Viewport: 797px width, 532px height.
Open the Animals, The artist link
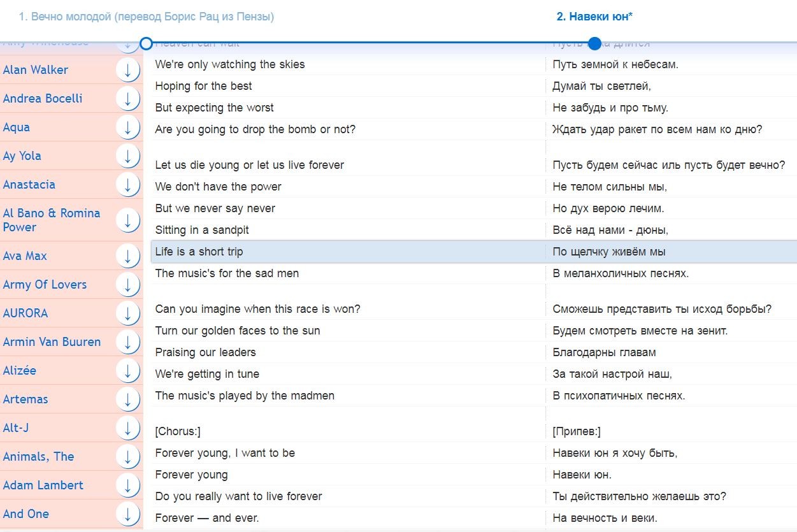click(x=38, y=456)
